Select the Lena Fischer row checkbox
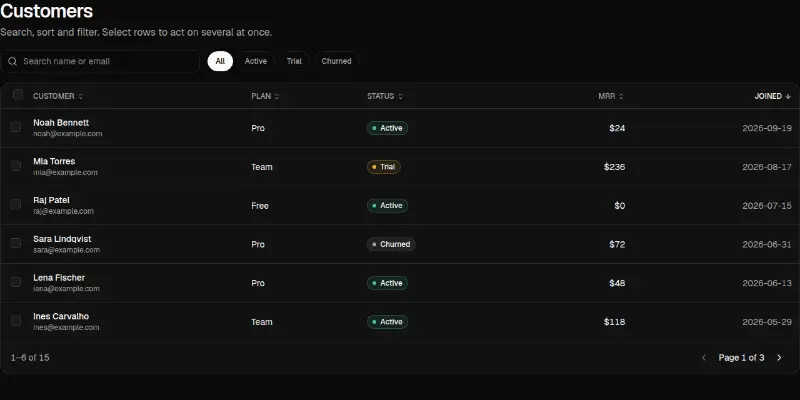 (16, 282)
